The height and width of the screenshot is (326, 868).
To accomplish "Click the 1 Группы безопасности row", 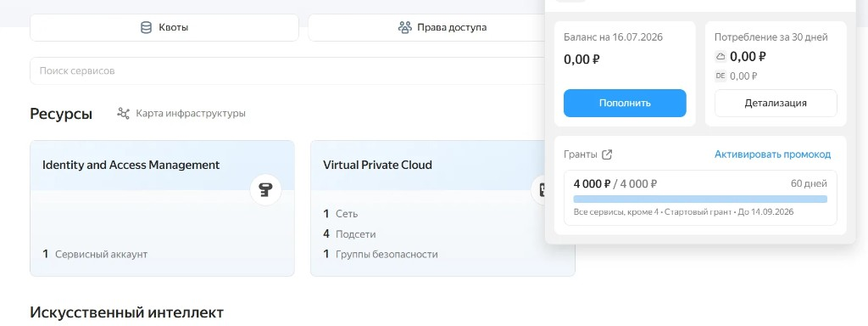I will [x=381, y=254].
